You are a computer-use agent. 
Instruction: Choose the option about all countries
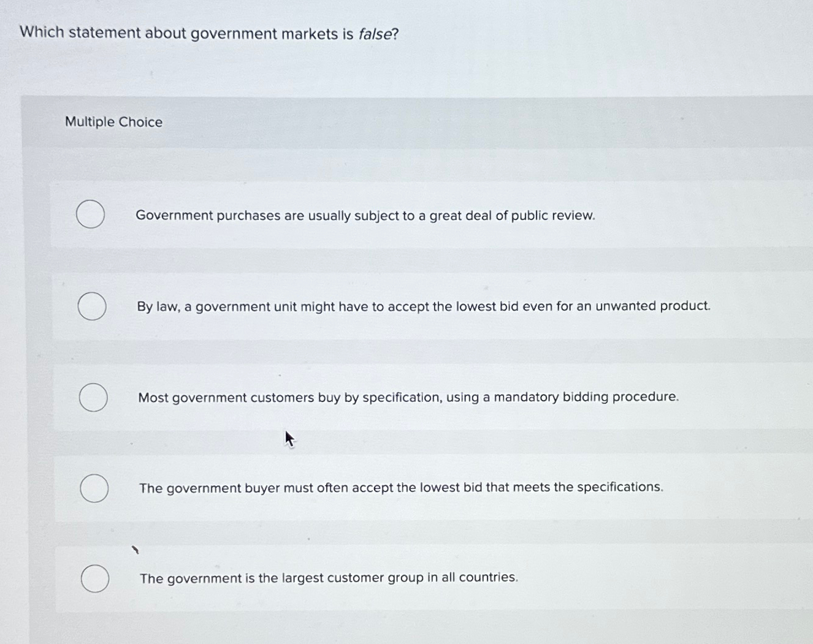point(328,578)
